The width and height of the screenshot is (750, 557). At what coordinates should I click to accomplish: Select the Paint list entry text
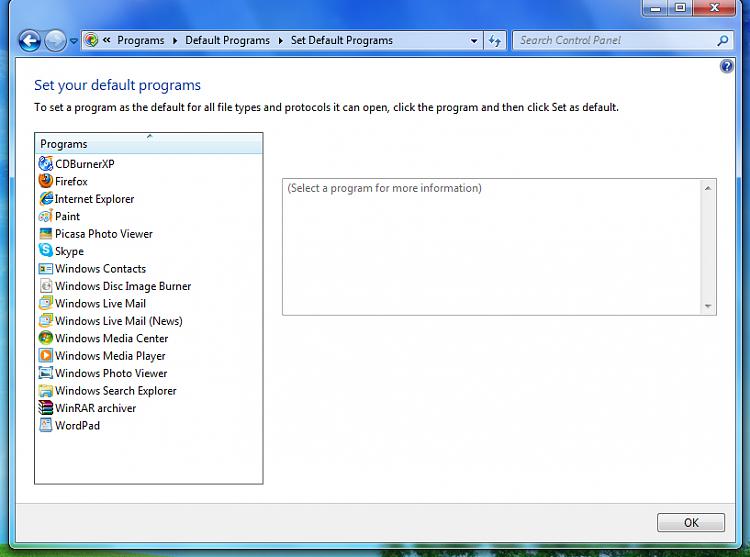pyautogui.click(x=67, y=216)
